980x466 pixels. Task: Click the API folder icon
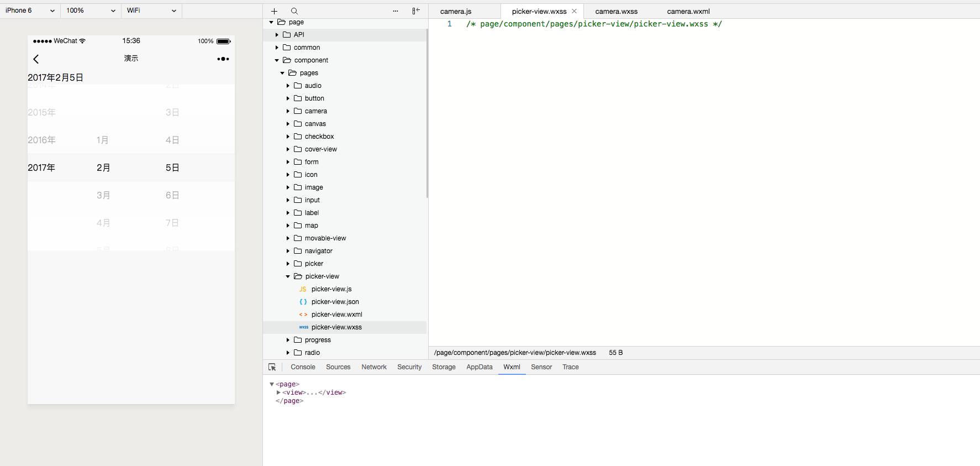(287, 35)
